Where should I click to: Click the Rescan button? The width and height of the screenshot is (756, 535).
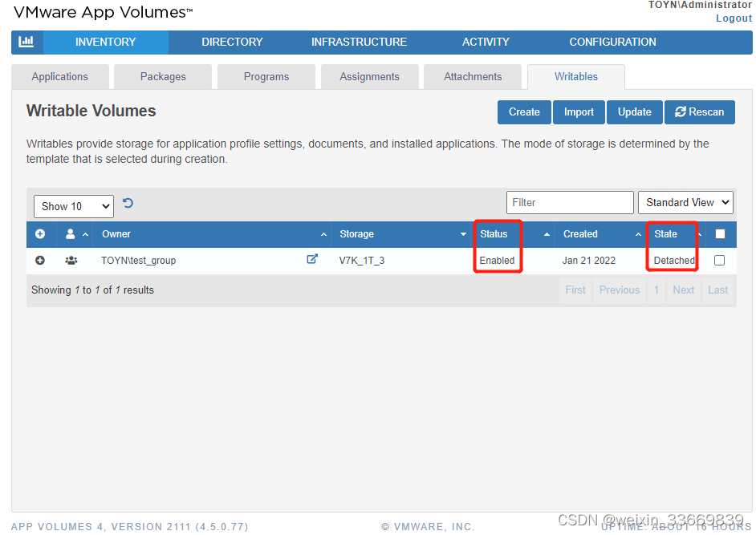coord(700,111)
